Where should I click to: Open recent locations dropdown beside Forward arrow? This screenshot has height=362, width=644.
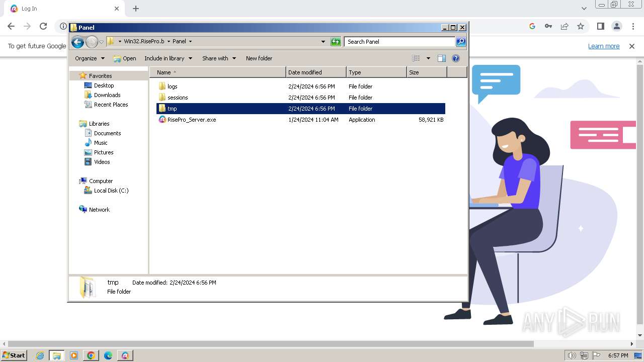coord(101,42)
